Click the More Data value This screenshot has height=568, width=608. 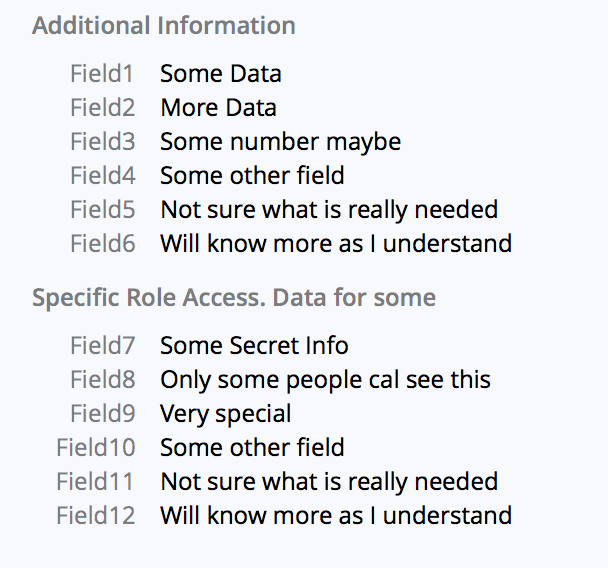[218, 107]
